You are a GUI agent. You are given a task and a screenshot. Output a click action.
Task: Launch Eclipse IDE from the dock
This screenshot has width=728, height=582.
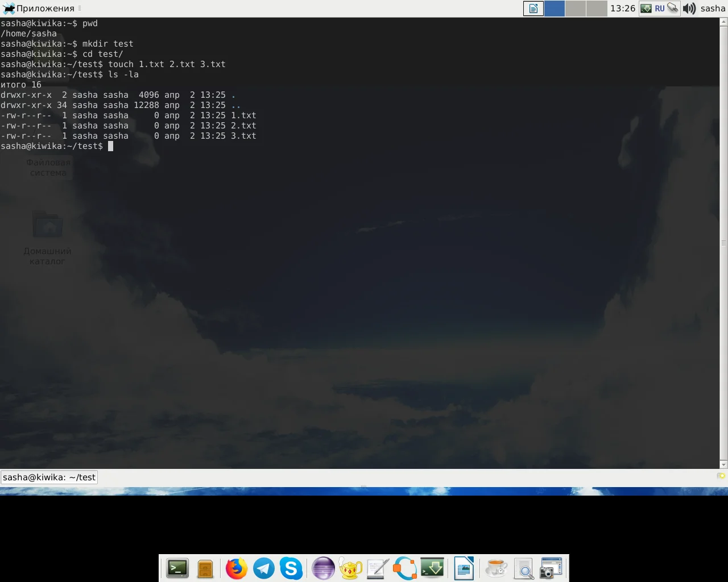coord(323,568)
